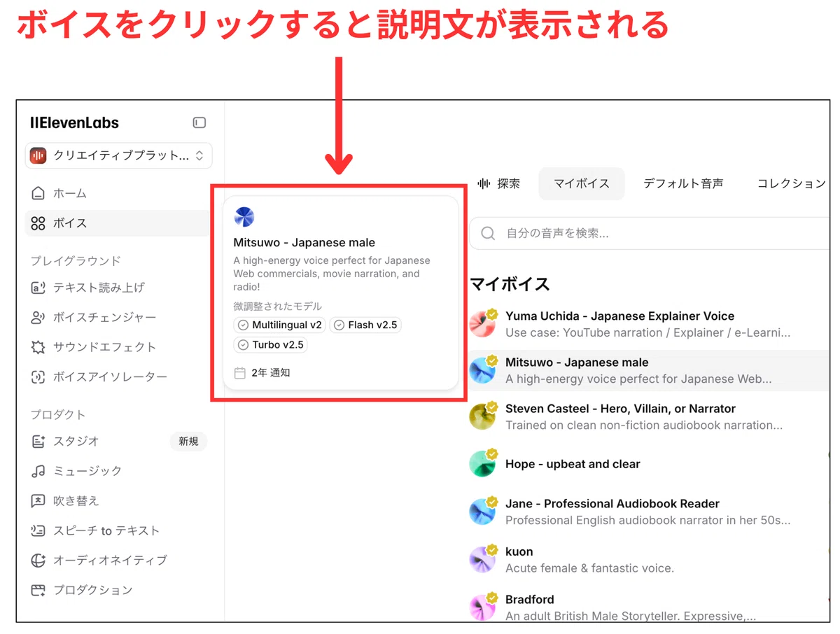The width and height of the screenshot is (840, 634).
Task: Click kuon's purple avatar thumbnail
Action: pos(482,560)
